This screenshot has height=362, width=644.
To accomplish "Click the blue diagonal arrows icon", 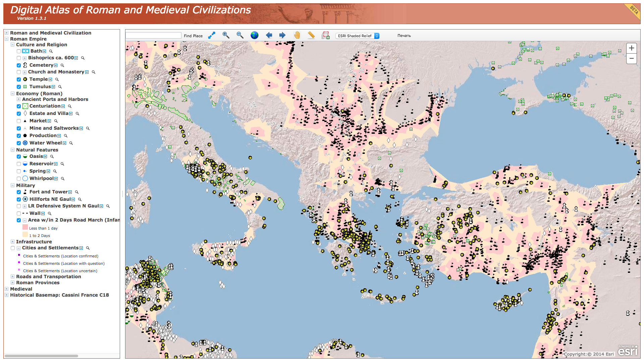I will pos(212,35).
